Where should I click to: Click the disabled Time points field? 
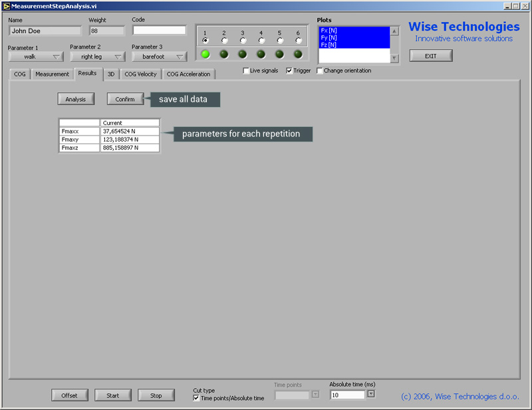pos(292,395)
